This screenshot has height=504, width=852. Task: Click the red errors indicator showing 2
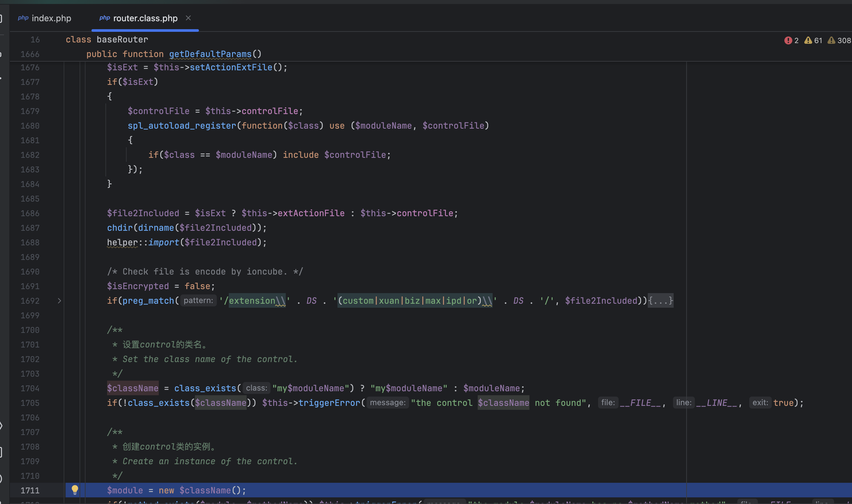(791, 40)
